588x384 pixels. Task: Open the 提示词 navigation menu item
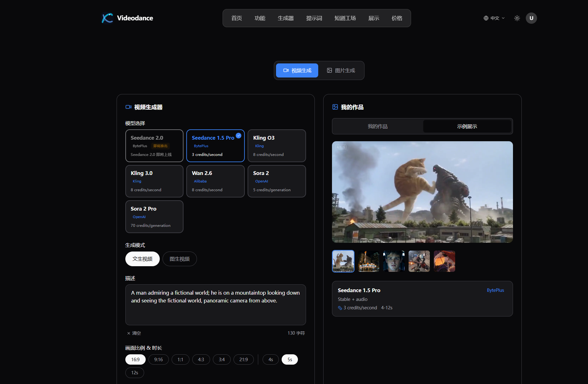pyautogui.click(x=314, y=18)
